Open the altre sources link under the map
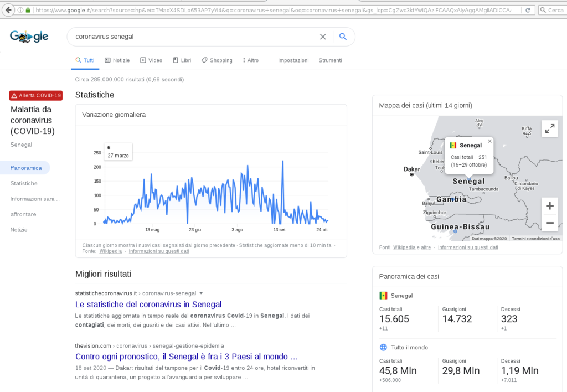The image size is (567, 392). pyautogui.click(x=426, y=247)
